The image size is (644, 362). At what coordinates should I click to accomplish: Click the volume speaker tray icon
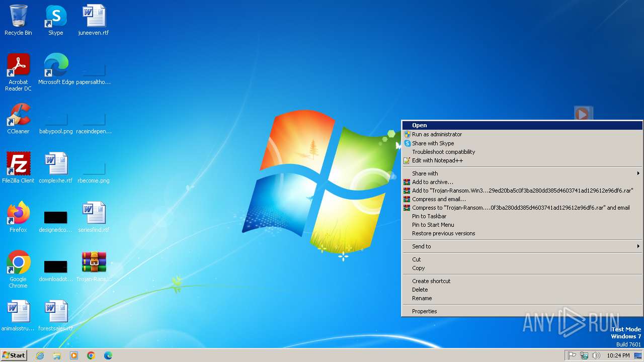(596, 355)
